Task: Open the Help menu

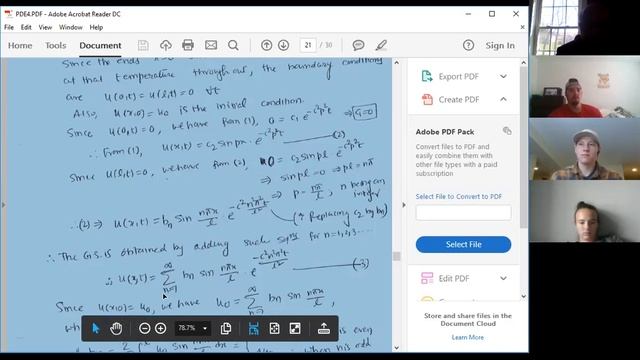Action: pyautogui.click(x=96, y=27)
